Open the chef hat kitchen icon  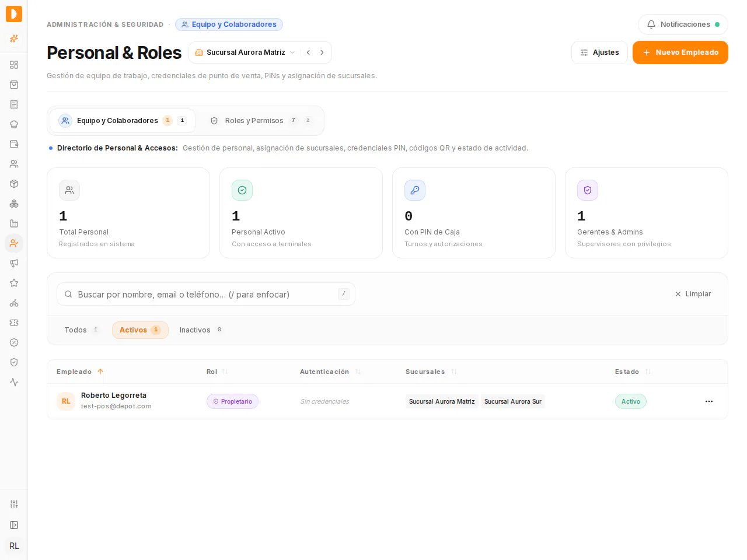(14, 124)
